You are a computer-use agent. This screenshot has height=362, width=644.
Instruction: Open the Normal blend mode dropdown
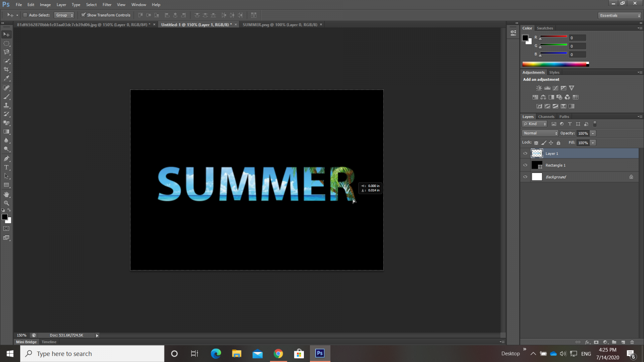click(x=540, y=133)
